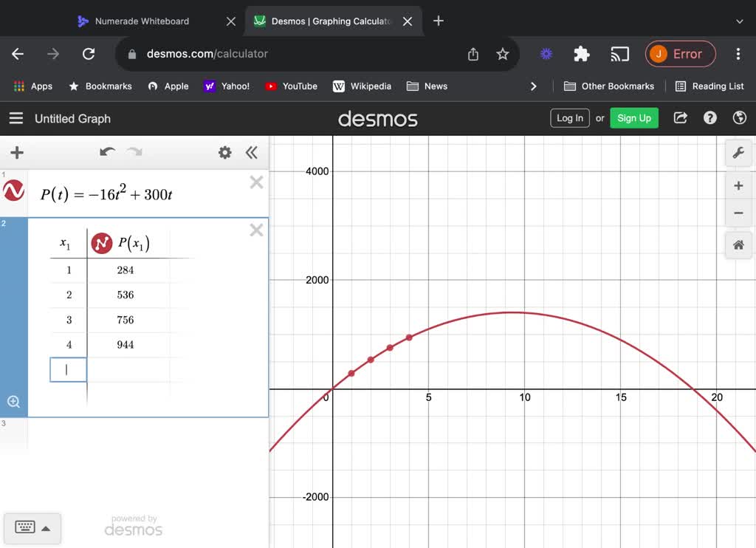
Task: Zoom out using the minus button
Action: pos(738,213)
